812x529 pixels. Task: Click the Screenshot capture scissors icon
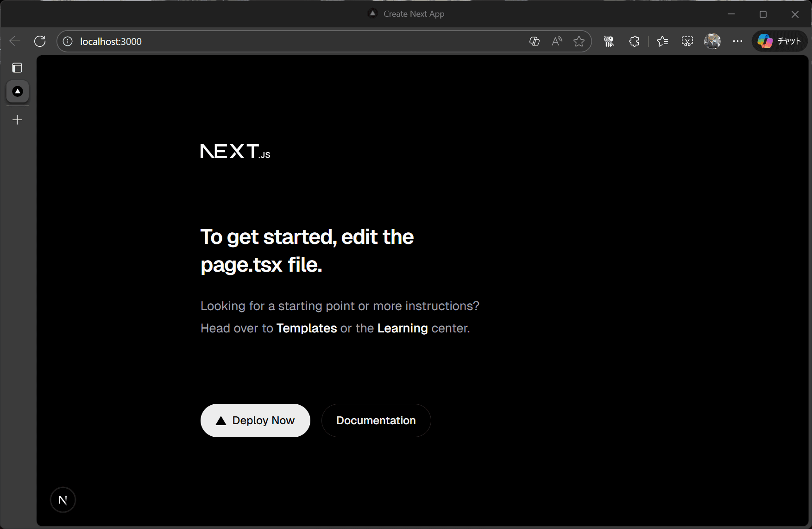click(687, 41)
